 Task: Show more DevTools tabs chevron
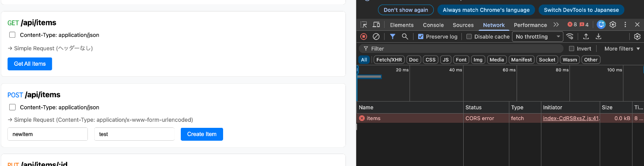[556, 25]
